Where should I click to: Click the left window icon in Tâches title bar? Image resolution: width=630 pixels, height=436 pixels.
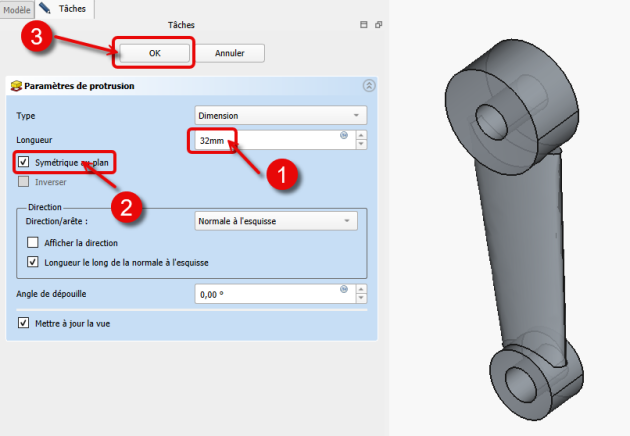[362, 24]
